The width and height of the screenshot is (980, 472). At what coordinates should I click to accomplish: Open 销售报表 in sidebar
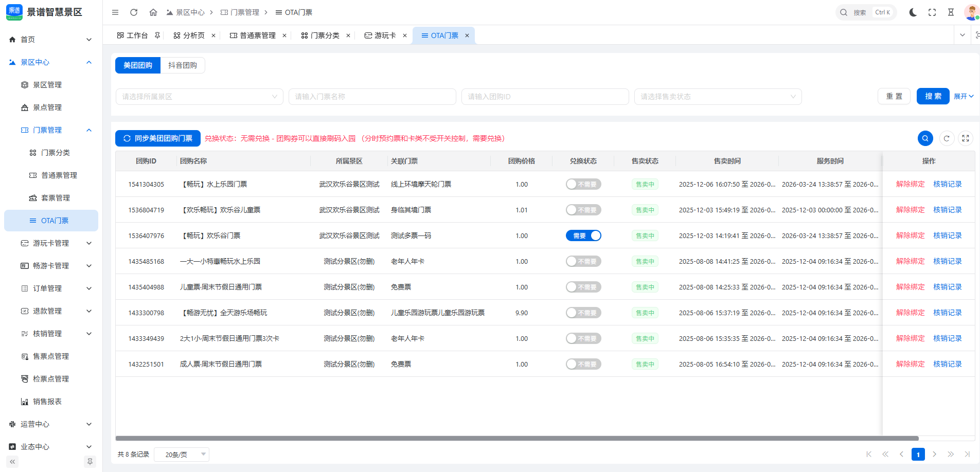point(51,402)
